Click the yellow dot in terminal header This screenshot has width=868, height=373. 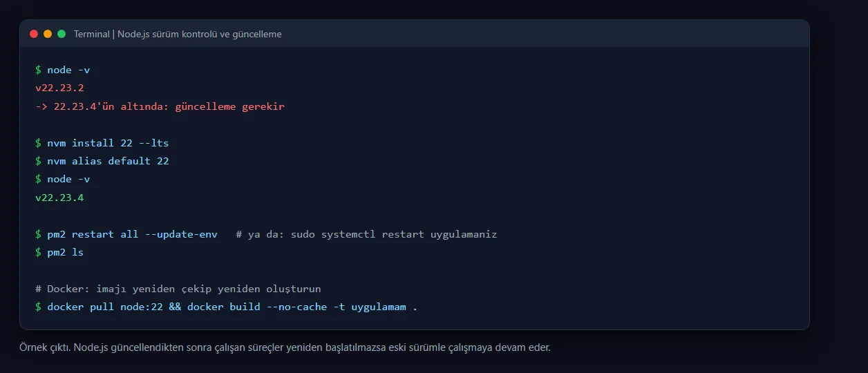[x=48, y=34]
